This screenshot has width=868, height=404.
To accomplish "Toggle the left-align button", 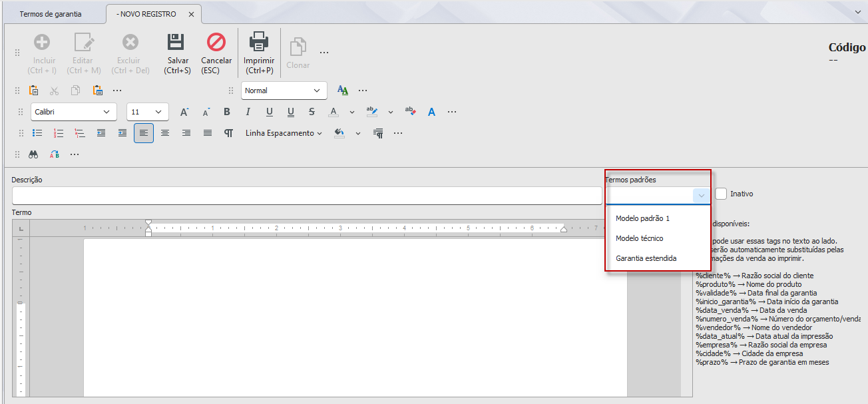I will (144, 133).
